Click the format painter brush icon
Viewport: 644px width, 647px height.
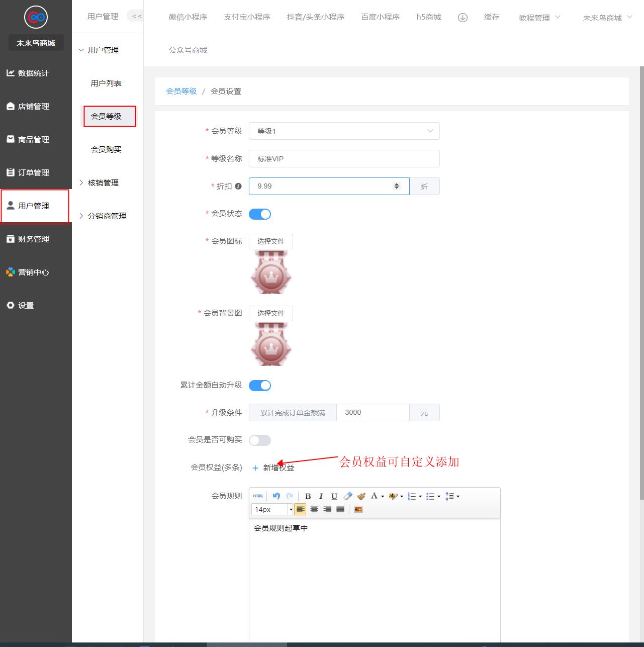pyautogui.click(x=361, y=496)
